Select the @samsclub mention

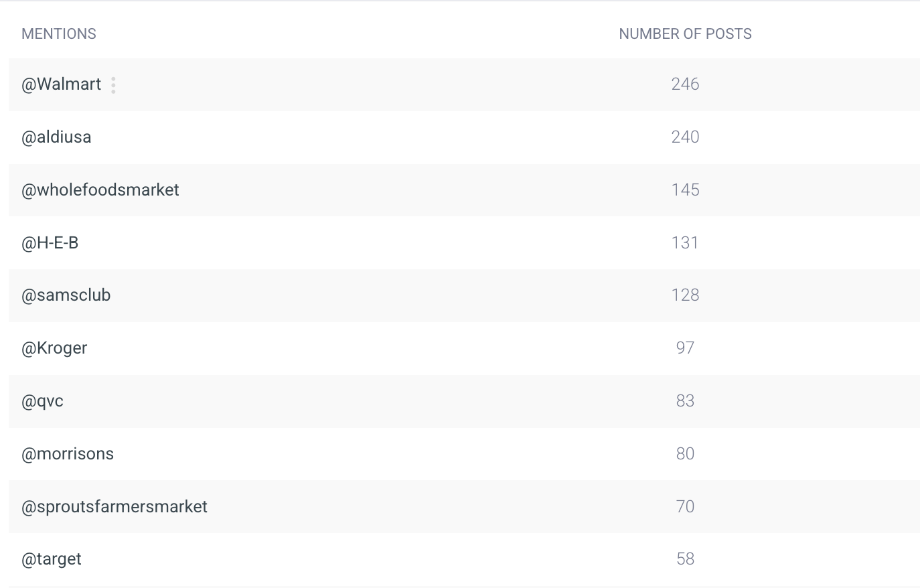(x=66, y=295)
